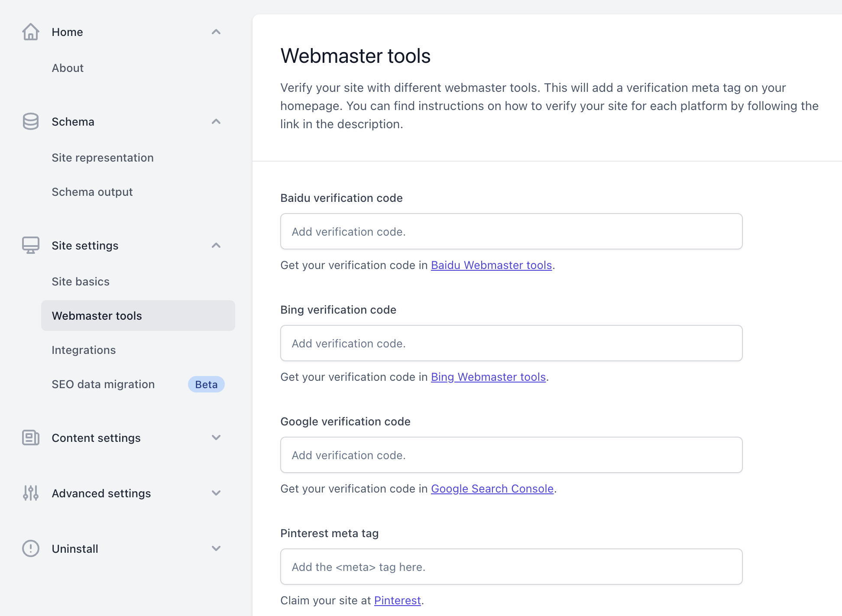Click the Content settings newspaper icon
This screenshot has width=842, height=616.
[30, 438]
